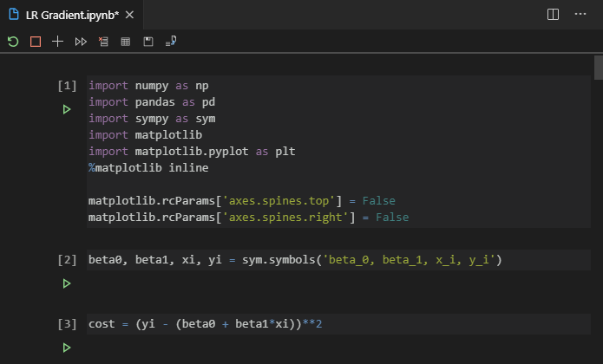The width and height of the screenshot is (603, 364).
Task: Split the editor to the right
Action: pos(553,14)
